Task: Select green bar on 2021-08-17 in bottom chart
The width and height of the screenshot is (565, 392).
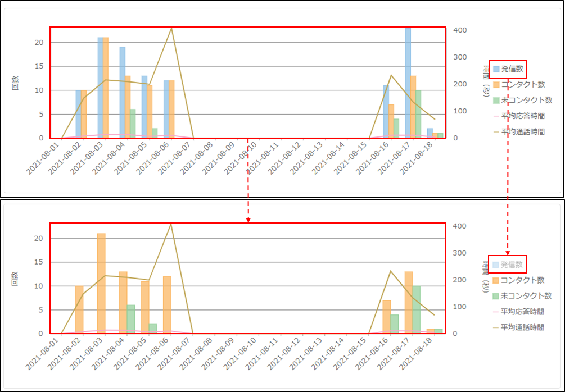Action: click(x=417, y=309)
